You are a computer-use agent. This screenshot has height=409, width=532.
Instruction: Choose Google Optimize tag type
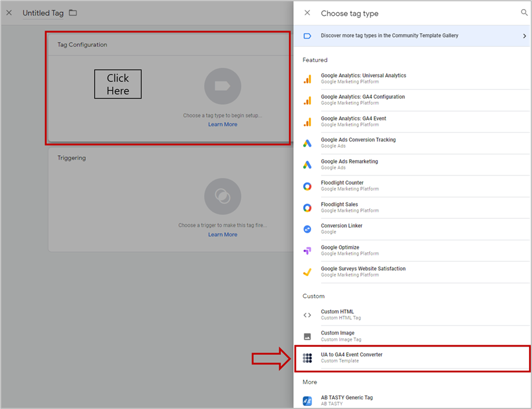tap(411, 250)
